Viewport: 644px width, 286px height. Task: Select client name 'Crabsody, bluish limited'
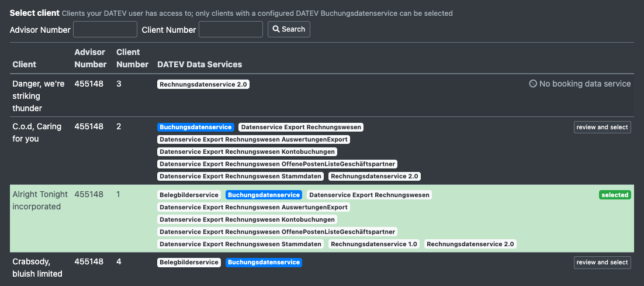37,268
